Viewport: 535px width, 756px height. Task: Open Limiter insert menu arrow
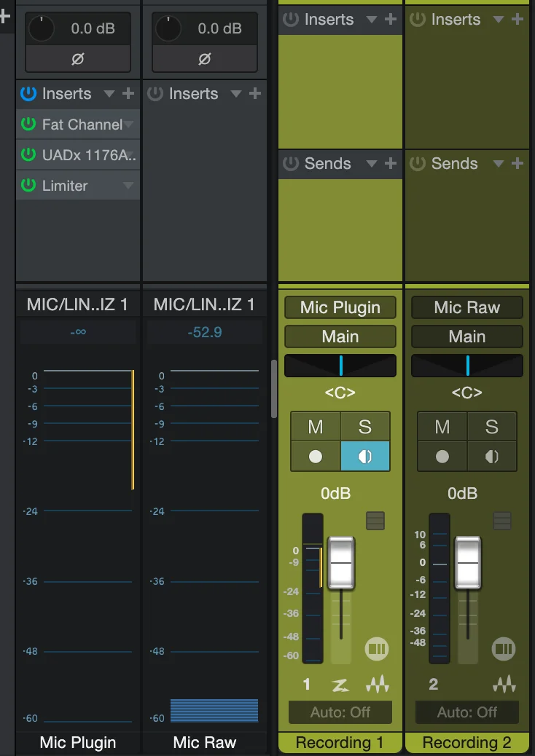click(128, 186)
